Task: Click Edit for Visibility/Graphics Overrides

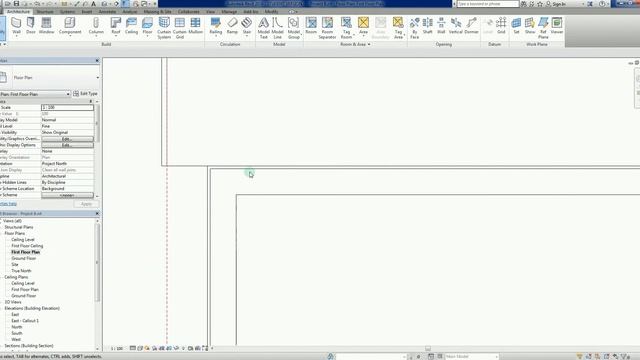Action: [67, 139]
